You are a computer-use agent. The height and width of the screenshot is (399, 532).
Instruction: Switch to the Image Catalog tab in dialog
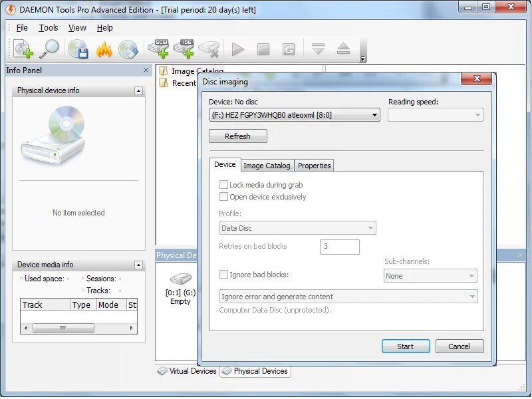[x=267, y=166]
